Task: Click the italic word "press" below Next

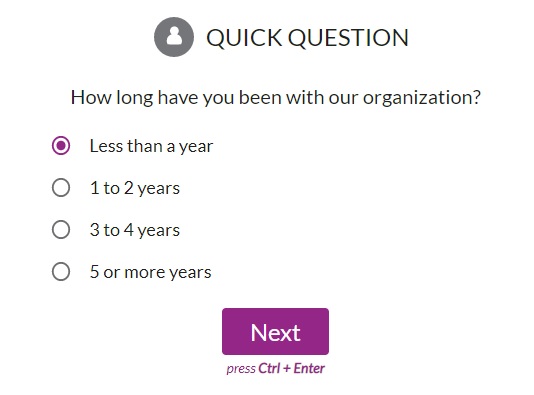Action: click(x=241, y=369)
